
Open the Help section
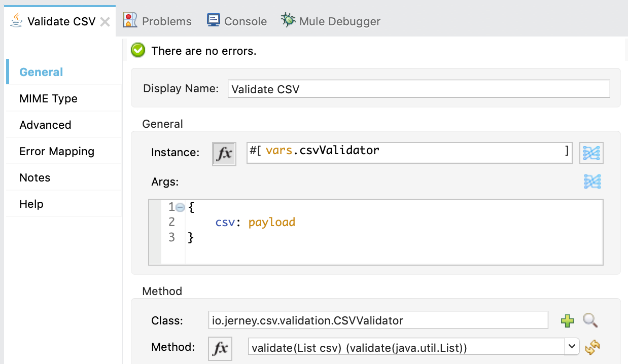(x=31, y=204)
